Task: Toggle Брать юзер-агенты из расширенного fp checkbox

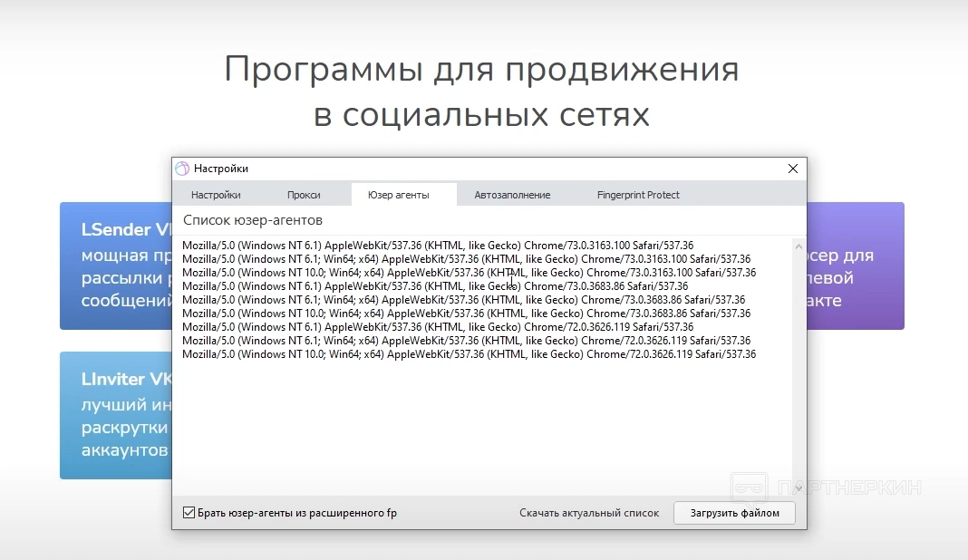Action: coord(189,513)
